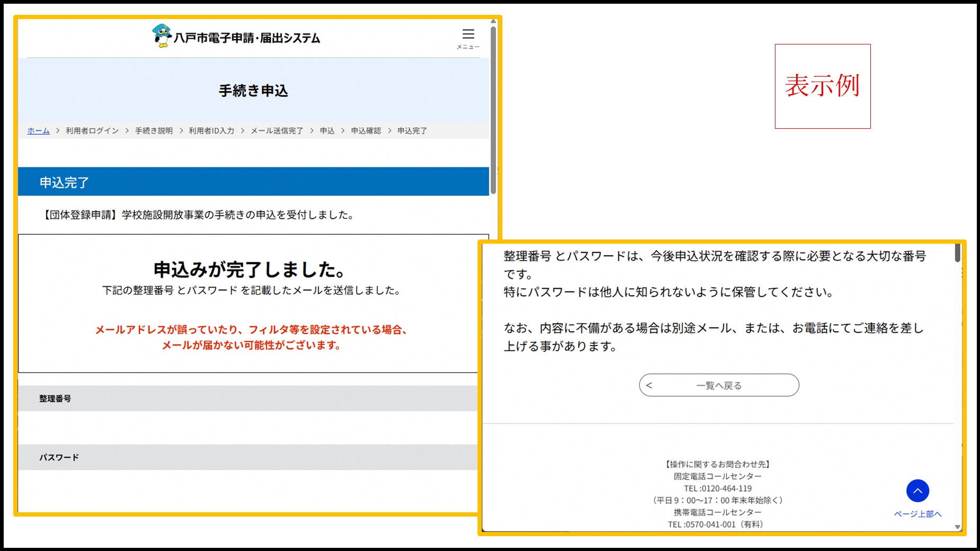Open the hamburger メニュー icon

(469, 34)
